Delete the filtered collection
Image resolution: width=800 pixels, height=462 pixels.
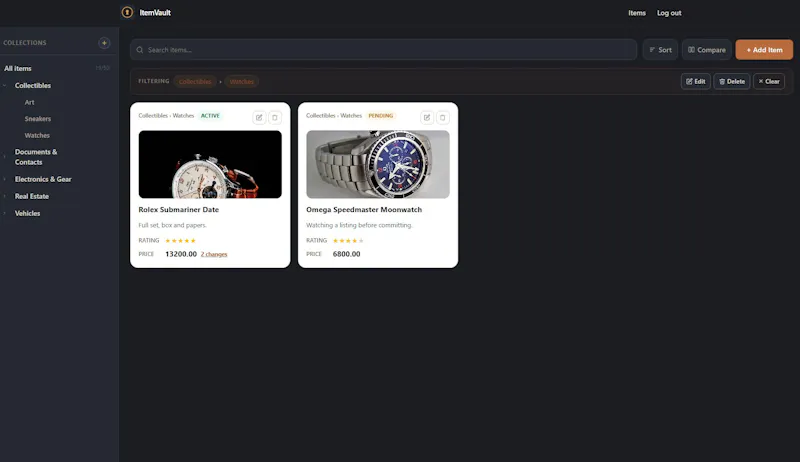(732, 82)
